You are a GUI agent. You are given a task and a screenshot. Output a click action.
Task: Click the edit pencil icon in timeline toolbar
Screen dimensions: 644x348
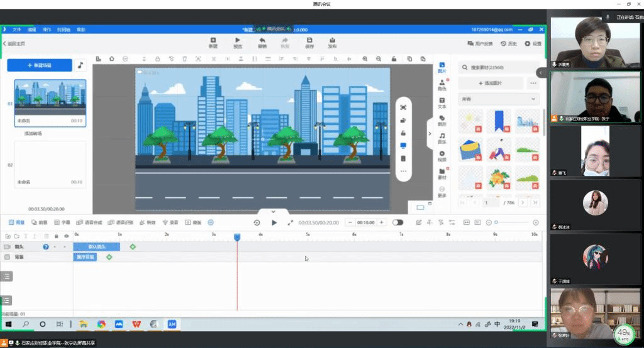pyautogui.click(x=418, y=222)
